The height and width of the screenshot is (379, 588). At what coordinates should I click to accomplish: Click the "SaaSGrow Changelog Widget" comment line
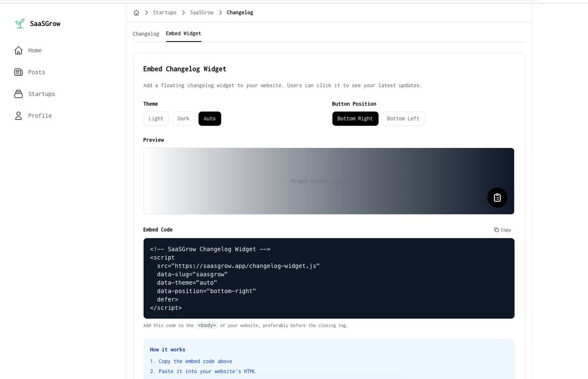pos(210,249)
